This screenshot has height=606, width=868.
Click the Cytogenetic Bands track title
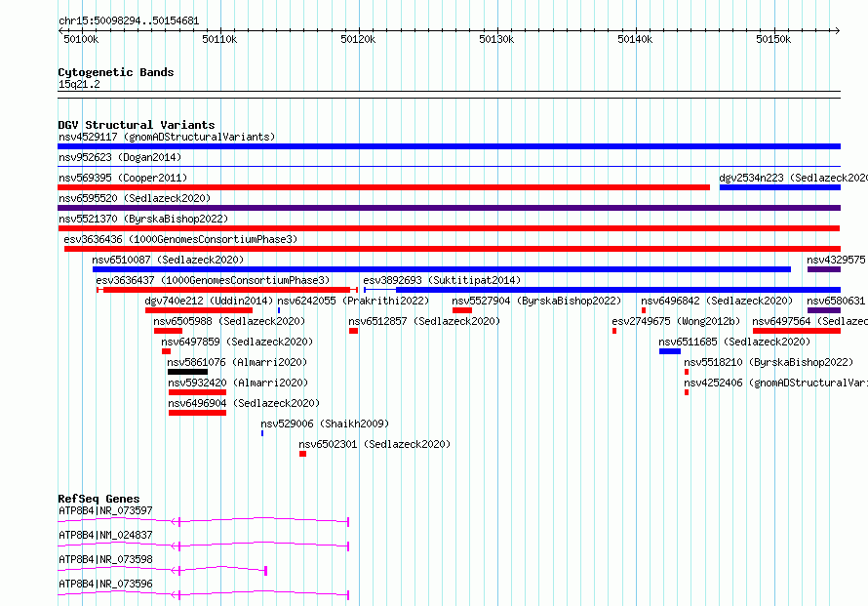point(116,72)
